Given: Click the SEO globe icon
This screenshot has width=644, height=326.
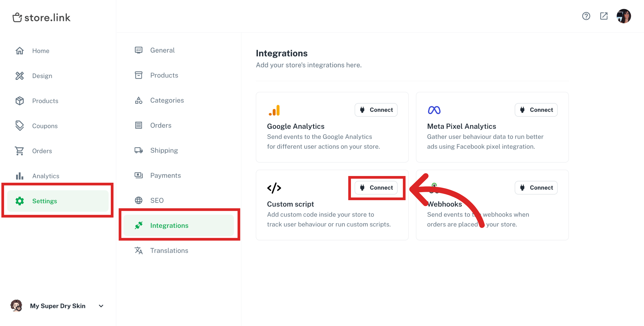Looking at the screenshot, I should point(138,200).
